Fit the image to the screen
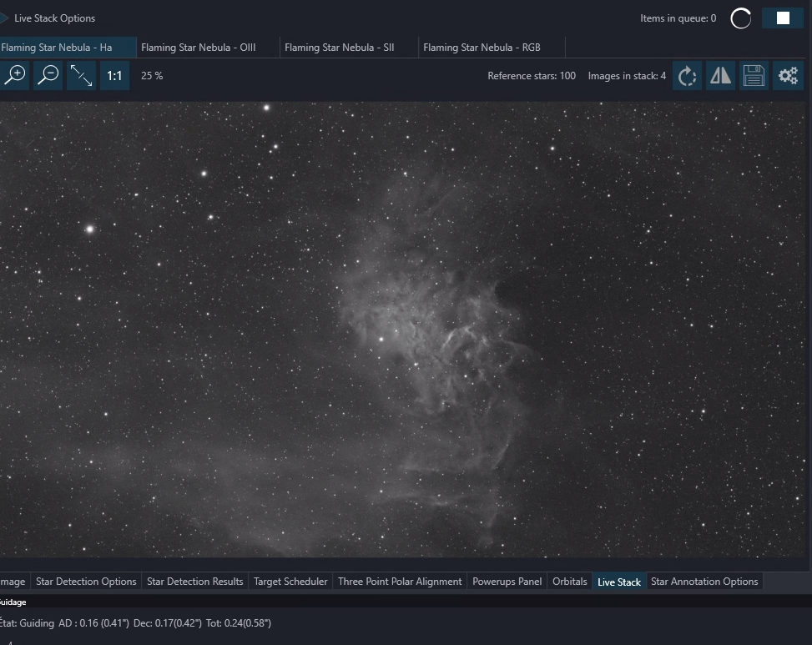The width and height of the screenshot is (812, 645). pyautogui.click(x=81, y=76)
